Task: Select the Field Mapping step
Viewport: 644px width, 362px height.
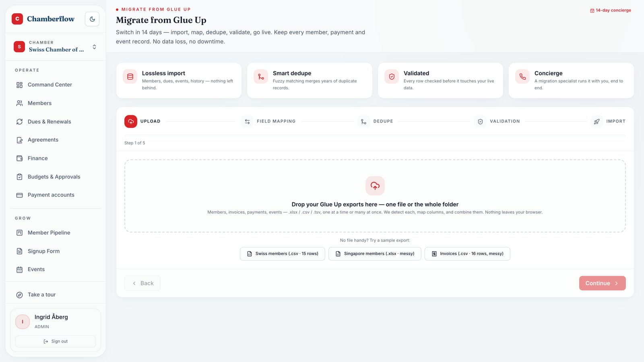Action: click(x=268, y=121)
